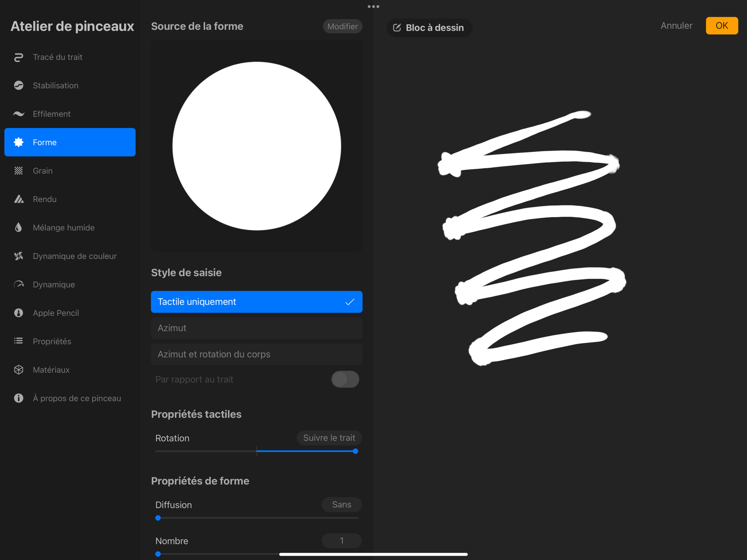Screen dimensions: 747x560
Task: Open the Matériaux cube icon
Action: [x=19, y=370]
